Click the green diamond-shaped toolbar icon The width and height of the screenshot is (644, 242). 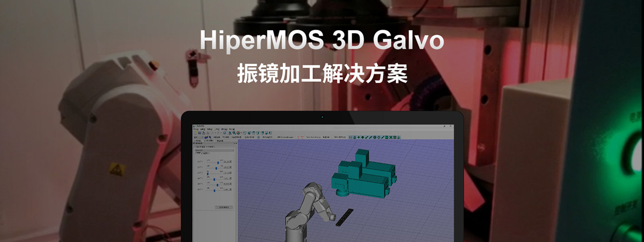[x=379, y=137]
